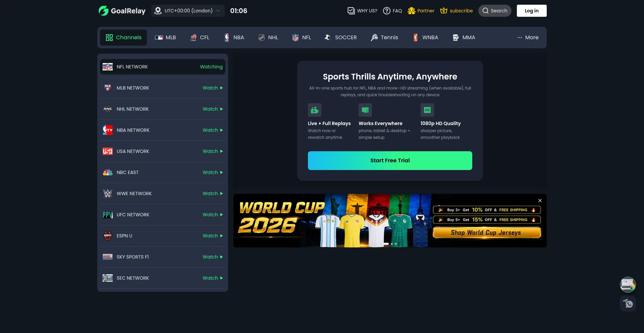The width and height of the screenshot is (644, 333).
Task: Click the GoalRelay logo
Action: (x=122, y=11)
